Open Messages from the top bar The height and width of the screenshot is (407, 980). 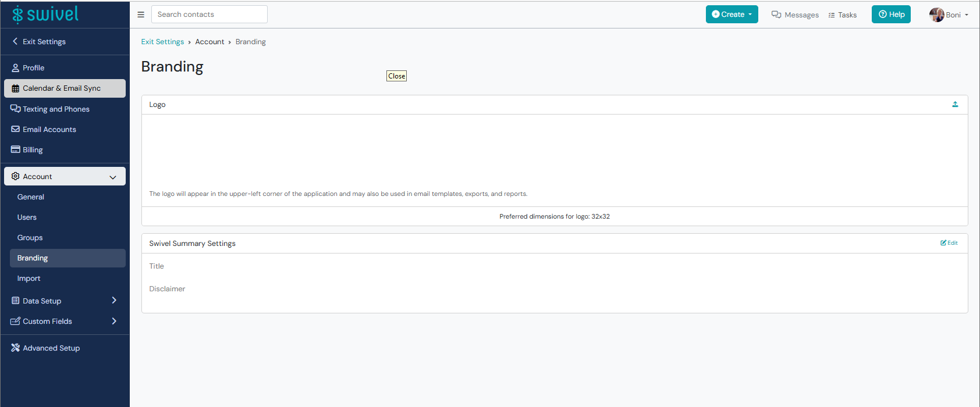point(795,15)
